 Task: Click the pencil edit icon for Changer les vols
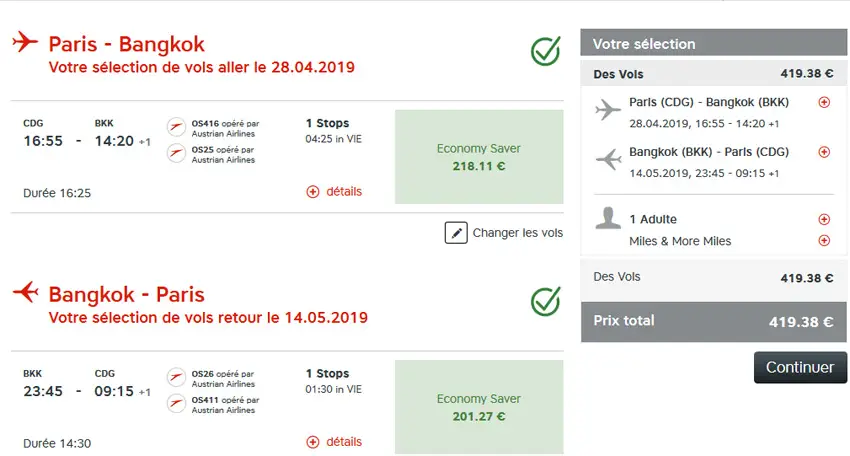tap(456, 233)
